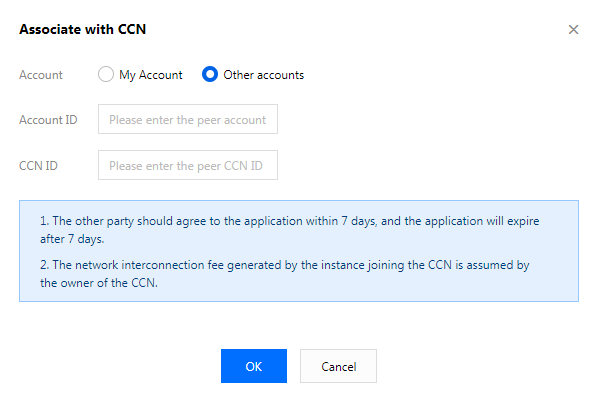The image size is (595, 401).
Task: Click the blue information notice box
Action: point(299,251)
